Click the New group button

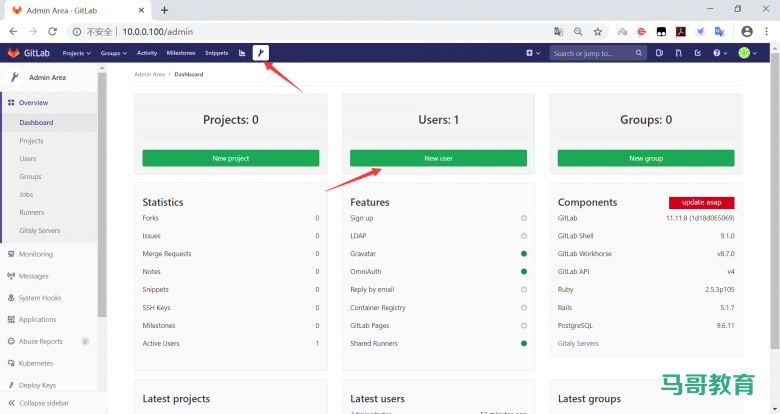point(646,158)
